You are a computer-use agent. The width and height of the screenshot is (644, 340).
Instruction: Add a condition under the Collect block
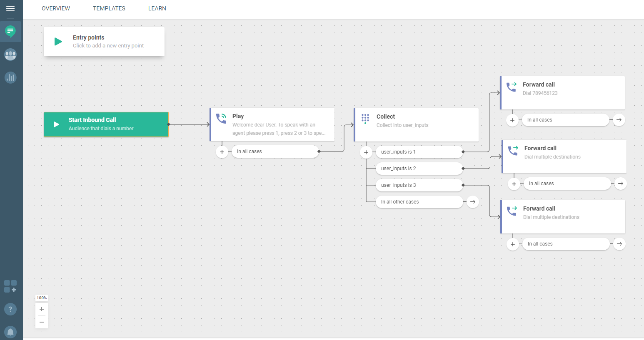(x=366, y=152)
